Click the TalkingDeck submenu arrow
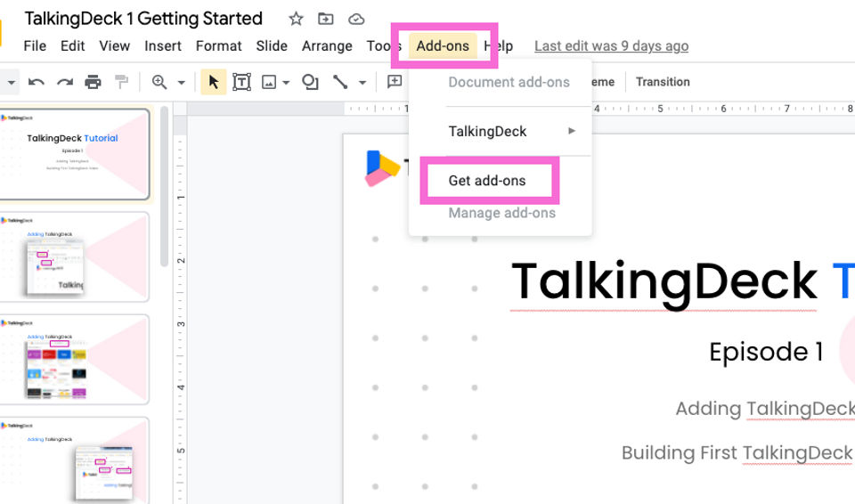 [x=572, y=131]
